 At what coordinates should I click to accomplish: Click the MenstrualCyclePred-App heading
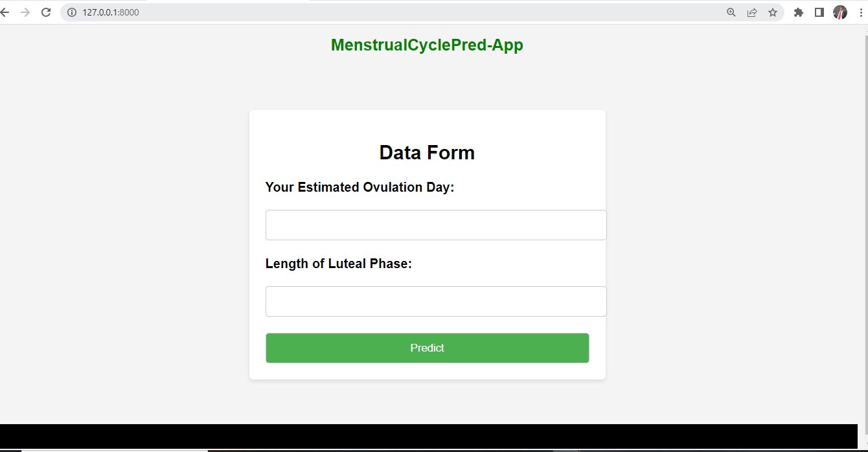click(x=427, y=45)
